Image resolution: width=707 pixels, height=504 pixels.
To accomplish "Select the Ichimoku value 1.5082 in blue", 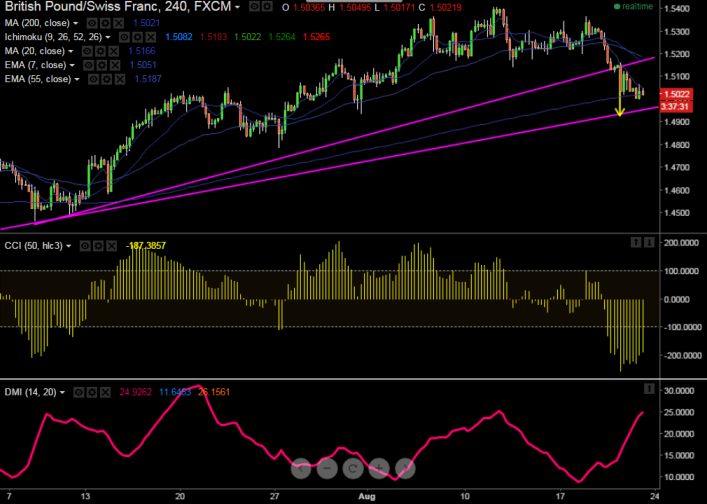I will [x=179, y=37].
